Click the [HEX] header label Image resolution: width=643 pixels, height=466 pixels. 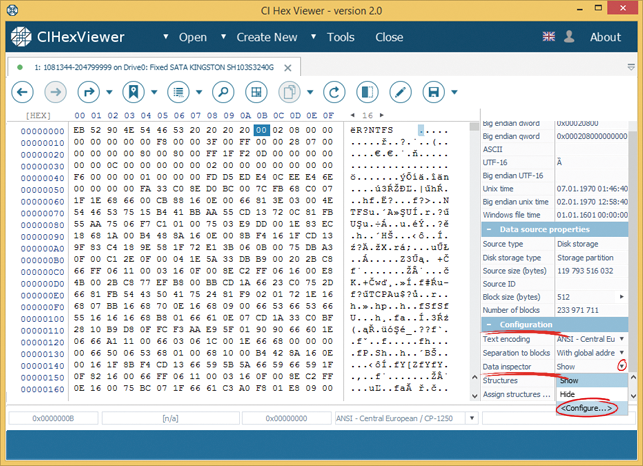[38, 115]
